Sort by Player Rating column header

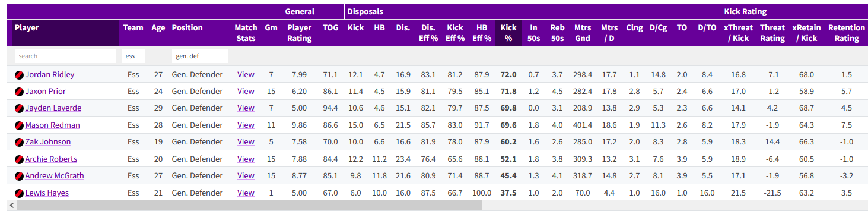point(299,33)
